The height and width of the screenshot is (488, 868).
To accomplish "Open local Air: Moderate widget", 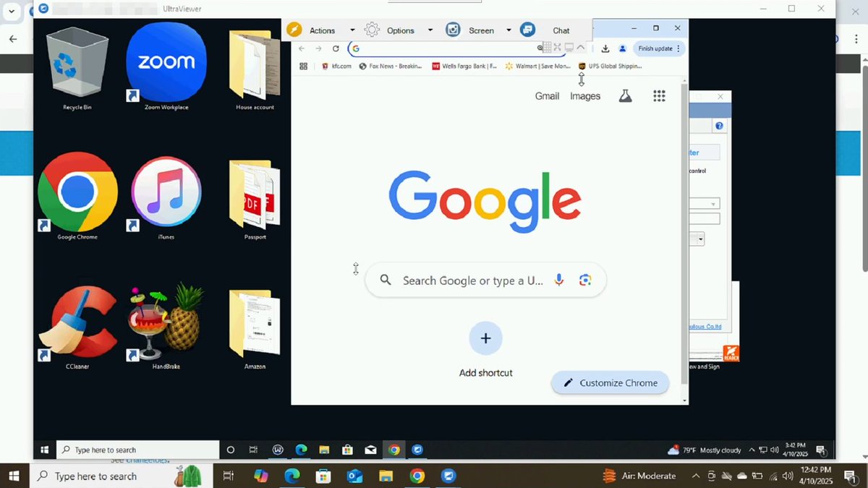I will [x=639, y=476].
